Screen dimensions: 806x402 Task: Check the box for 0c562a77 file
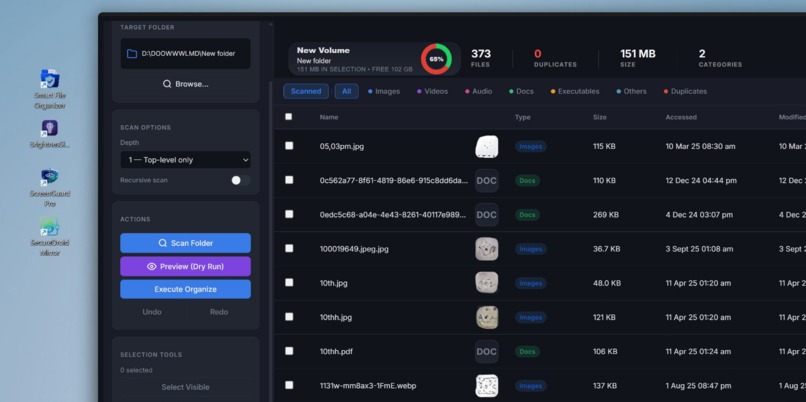[289, 180]
